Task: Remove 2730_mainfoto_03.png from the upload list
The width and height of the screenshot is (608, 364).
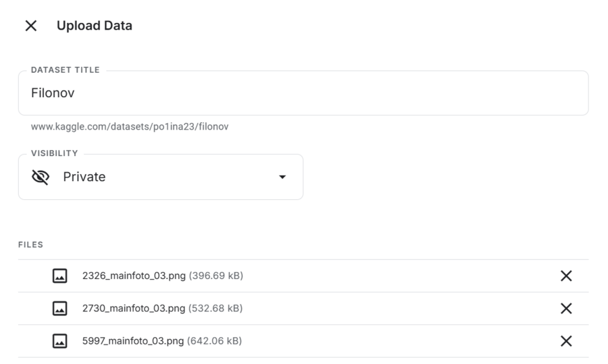Action: point(566,309)
